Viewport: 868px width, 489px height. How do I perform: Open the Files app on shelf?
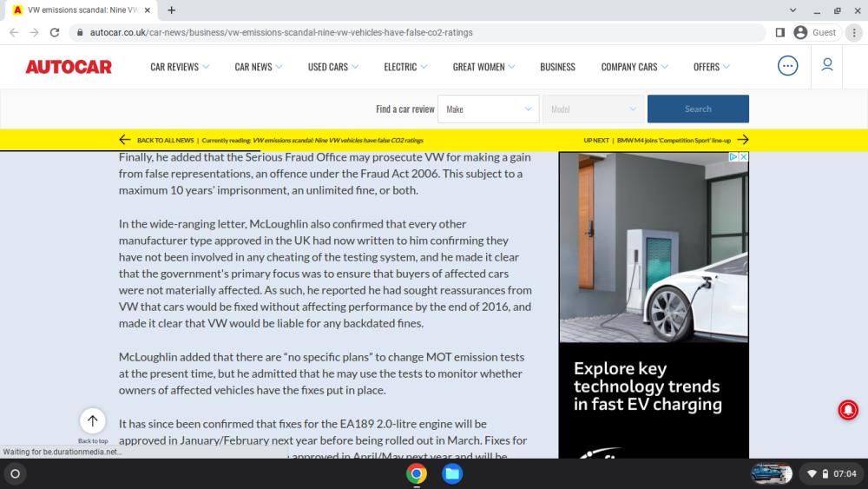pyautogui.click(x=452, y=473)
